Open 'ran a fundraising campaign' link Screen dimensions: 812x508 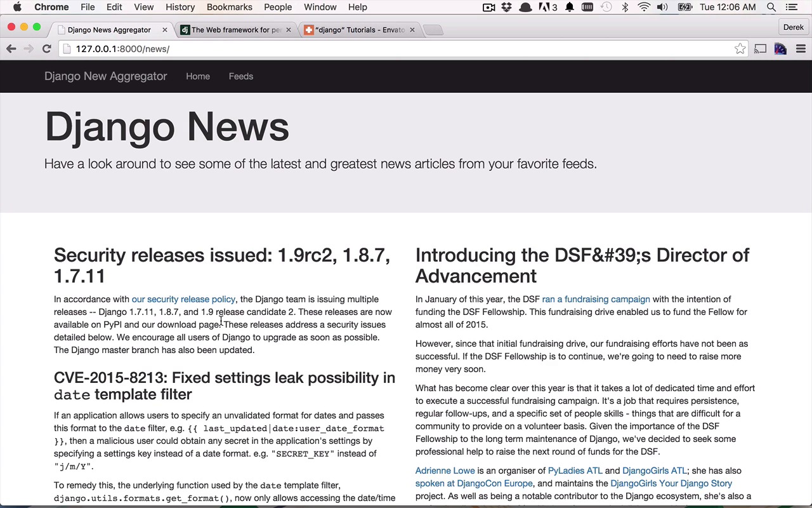coord(596,299)
